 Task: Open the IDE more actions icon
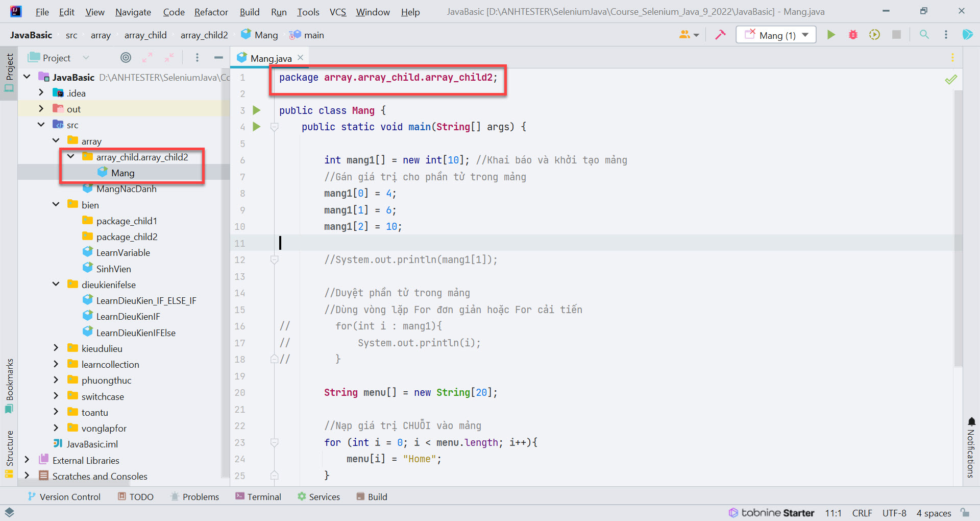[x=946, y=35]
